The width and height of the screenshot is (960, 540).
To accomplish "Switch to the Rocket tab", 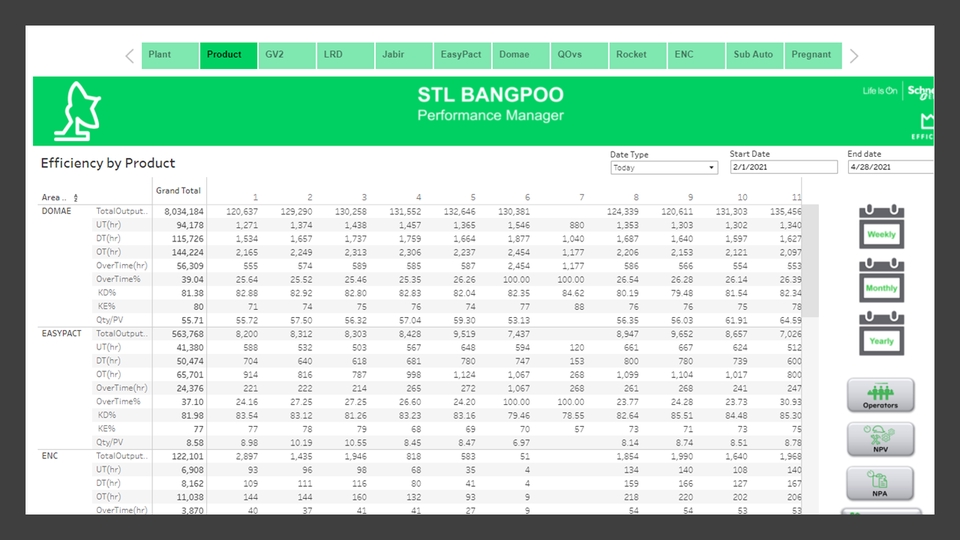I will click(638, 55).
